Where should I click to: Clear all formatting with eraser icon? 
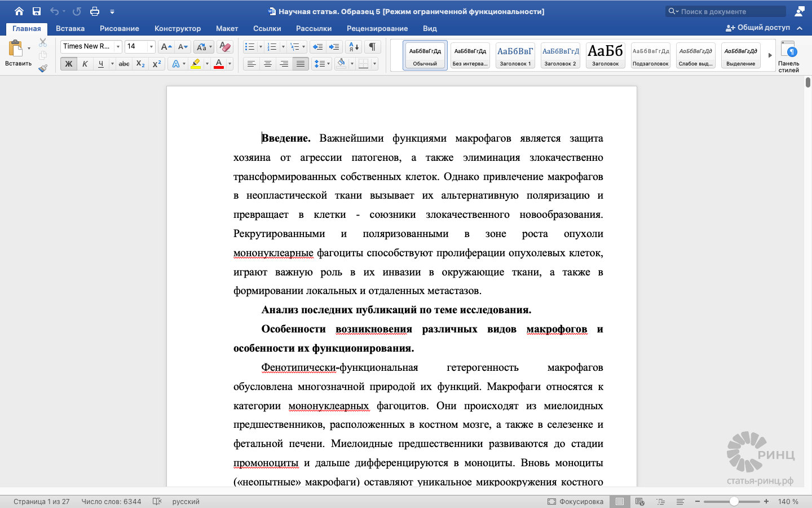(x=224, y=47)
